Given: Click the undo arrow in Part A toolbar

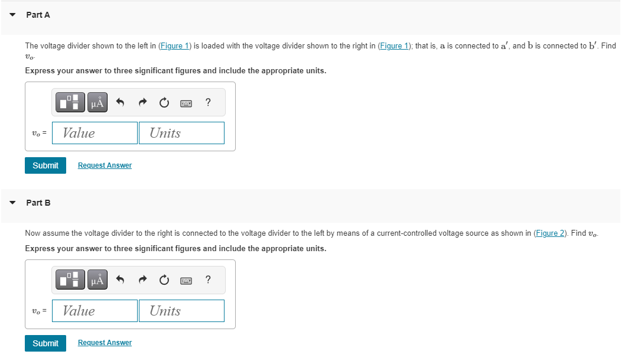Looking at the screenshot, I should pyautogui.click(x=119, y=102).
